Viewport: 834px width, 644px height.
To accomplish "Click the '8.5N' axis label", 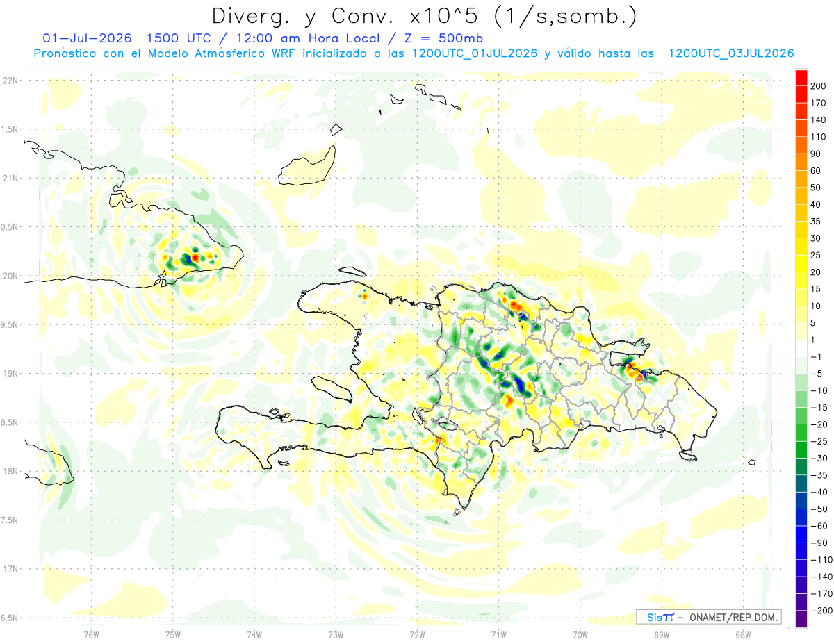I will (10, 422).
